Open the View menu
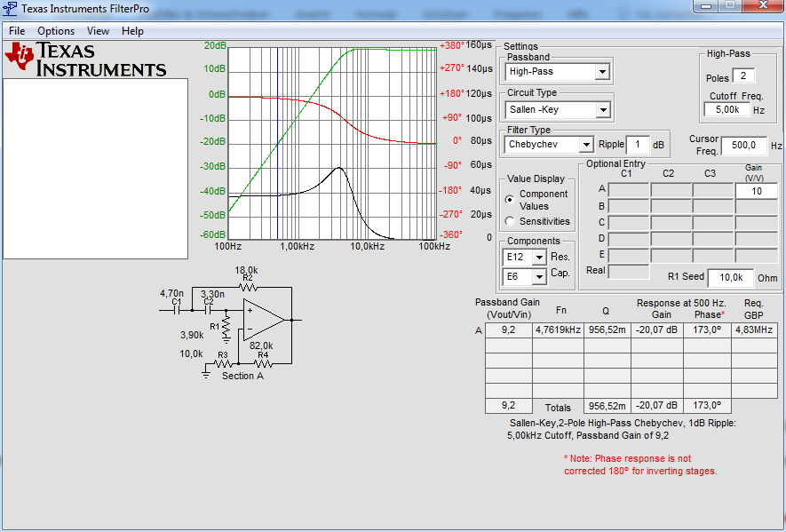 point(98,31)
